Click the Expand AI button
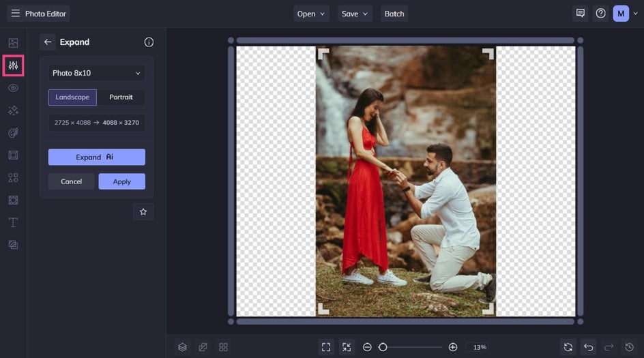644x358 pixels. (x=96, y=158)
